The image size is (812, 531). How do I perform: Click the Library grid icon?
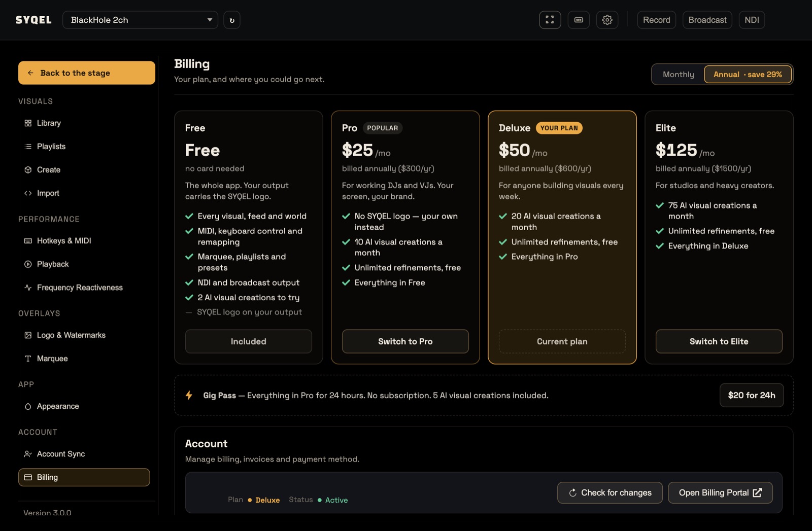(28, 123)
